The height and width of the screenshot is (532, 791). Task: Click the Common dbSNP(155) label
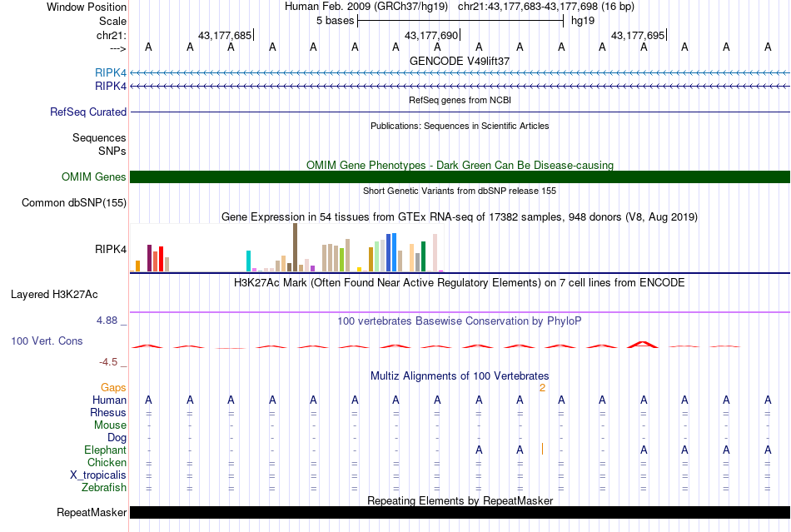(x=73, y=202)
